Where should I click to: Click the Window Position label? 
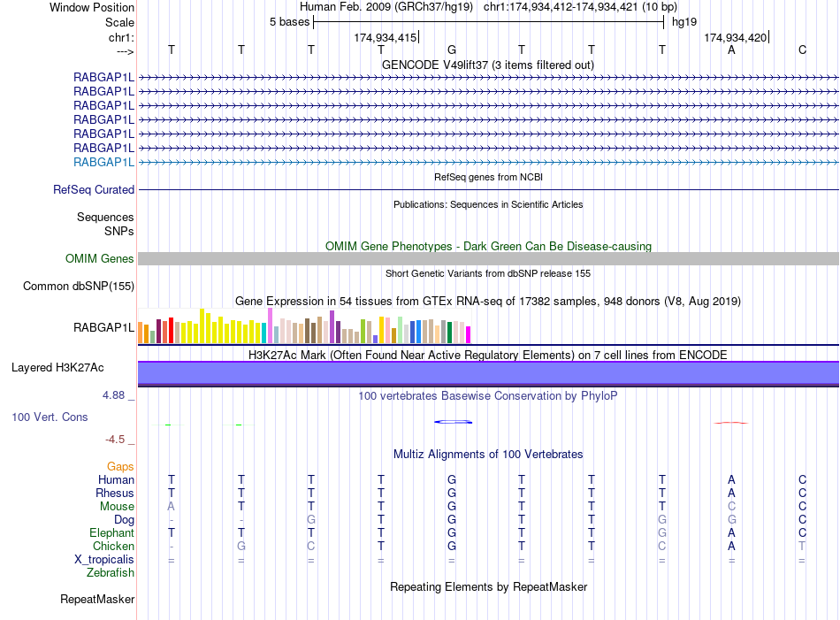92,7
